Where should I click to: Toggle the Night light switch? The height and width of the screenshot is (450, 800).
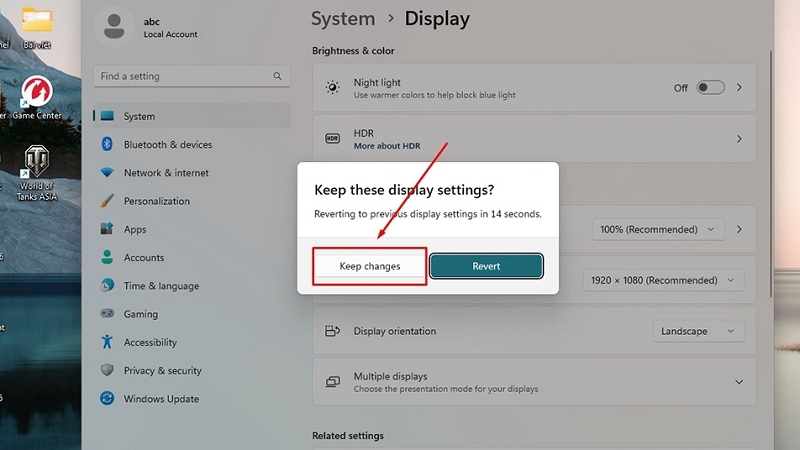click(710, 88)
